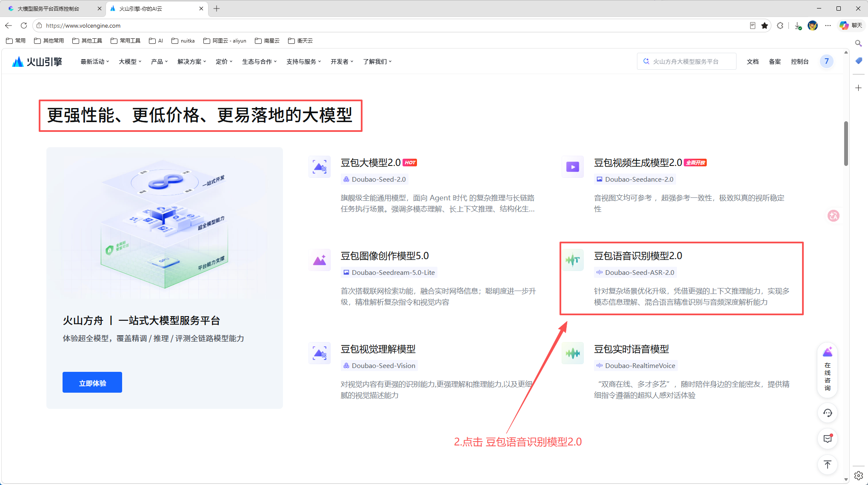
Task: Switch to 大模型服务平台百炼控制台 tab
Action: point(53,9)
